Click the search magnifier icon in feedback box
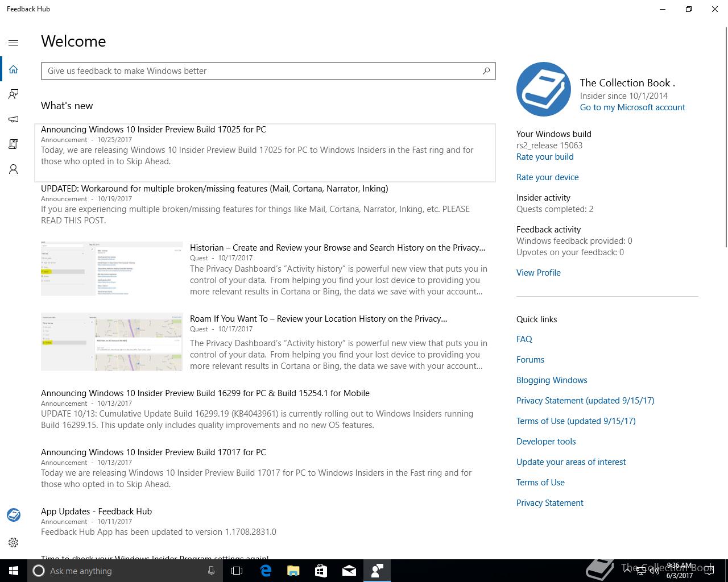The height and width of the screenshot is (582, 728). (486, 71)
